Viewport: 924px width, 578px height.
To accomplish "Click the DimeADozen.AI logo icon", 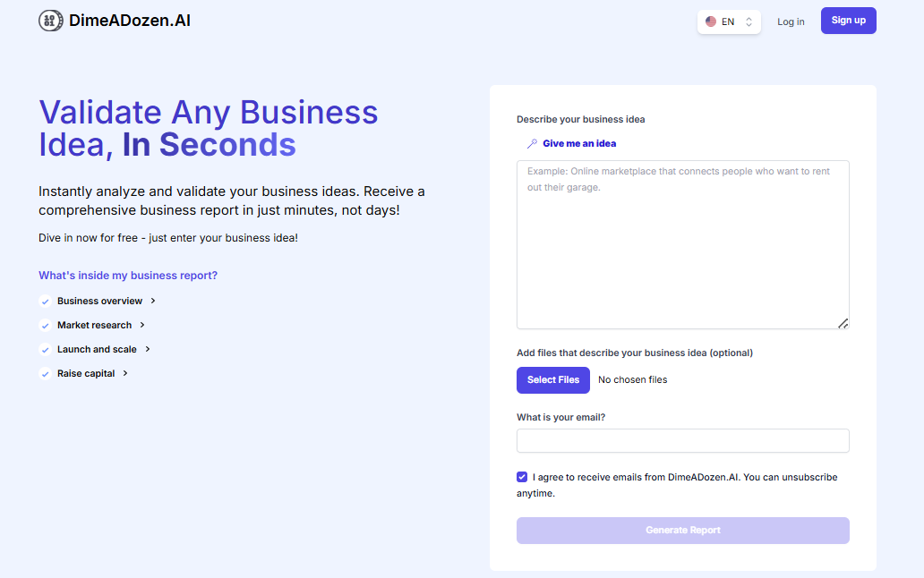I will [51, 21].
